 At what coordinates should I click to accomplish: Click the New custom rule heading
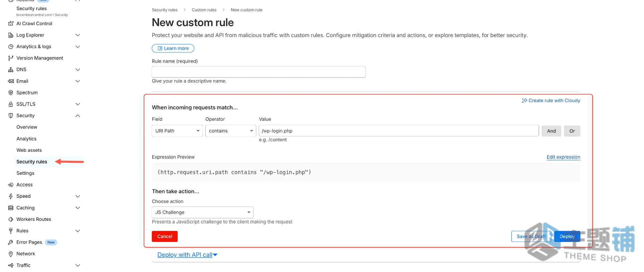point(193,23)
